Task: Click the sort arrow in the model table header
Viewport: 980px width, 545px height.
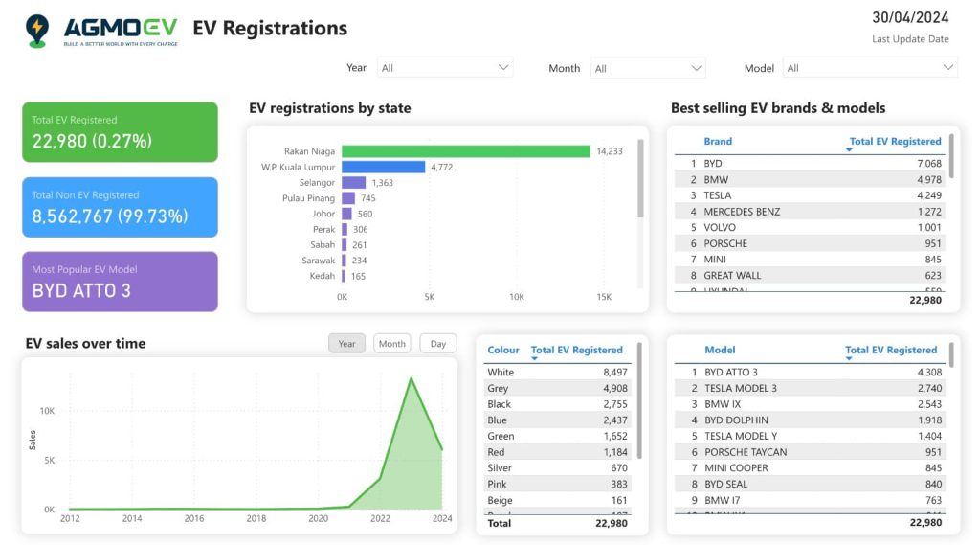Action: tap(849, 360)
